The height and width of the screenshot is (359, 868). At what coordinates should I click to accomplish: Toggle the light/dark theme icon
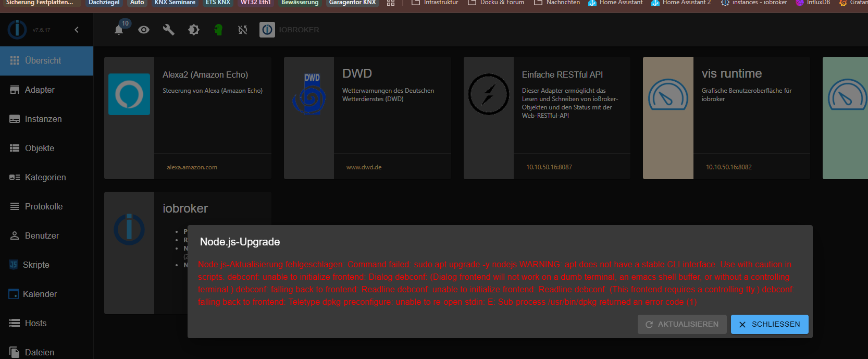point(193,30)
